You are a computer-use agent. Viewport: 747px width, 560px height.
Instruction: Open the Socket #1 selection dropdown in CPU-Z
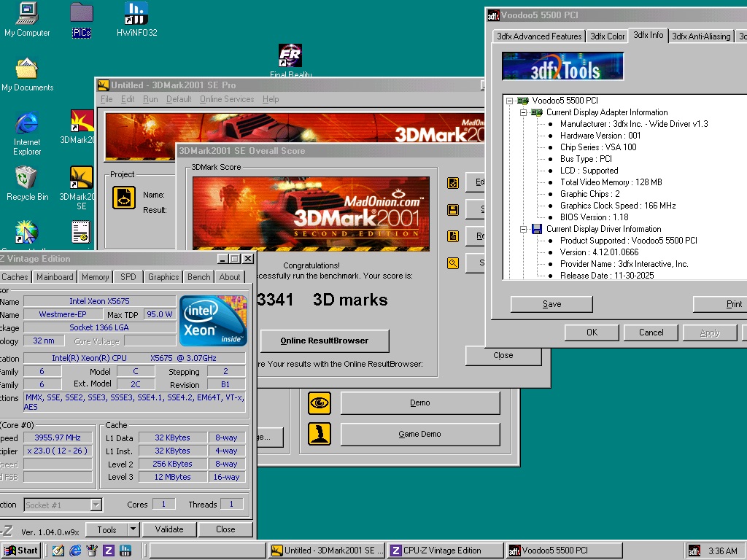[96, 505]
